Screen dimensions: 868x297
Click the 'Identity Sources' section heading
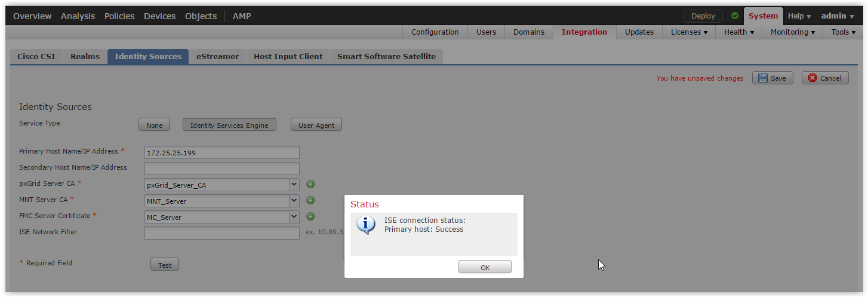(x=56, y=107)
